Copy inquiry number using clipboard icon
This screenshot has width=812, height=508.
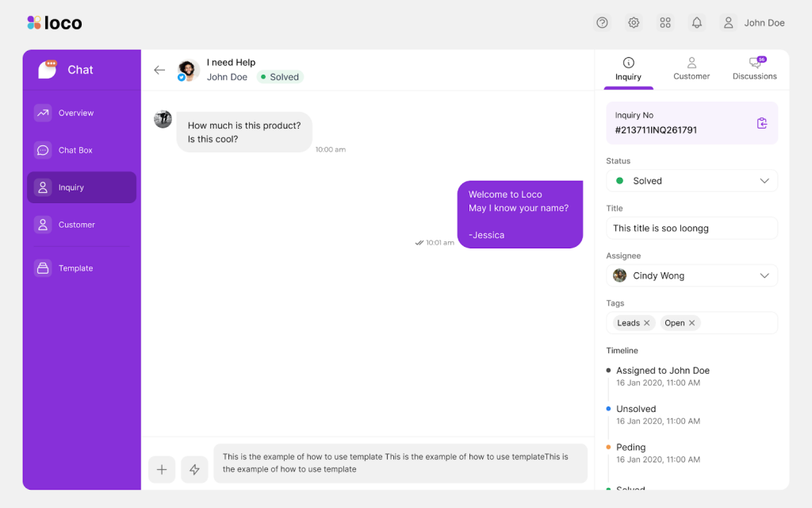coord(761,123)
